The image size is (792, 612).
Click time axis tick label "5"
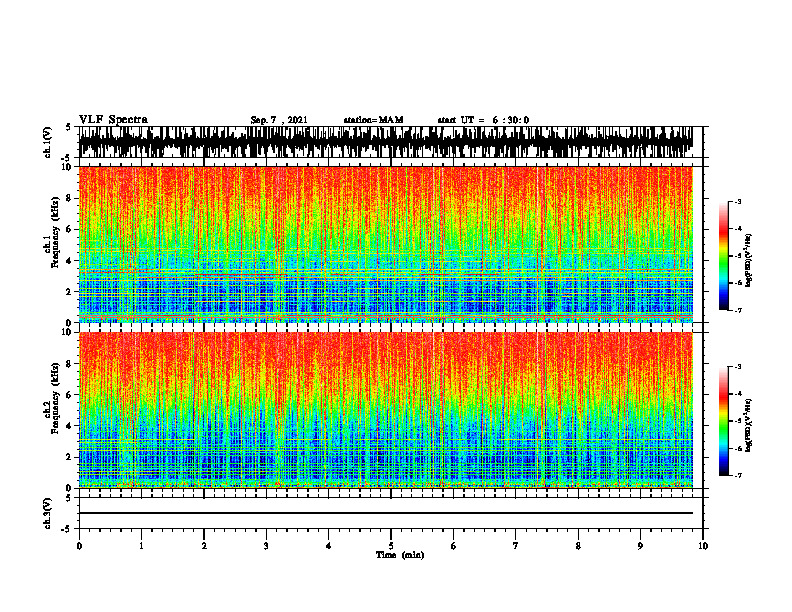tap(391, 546)
